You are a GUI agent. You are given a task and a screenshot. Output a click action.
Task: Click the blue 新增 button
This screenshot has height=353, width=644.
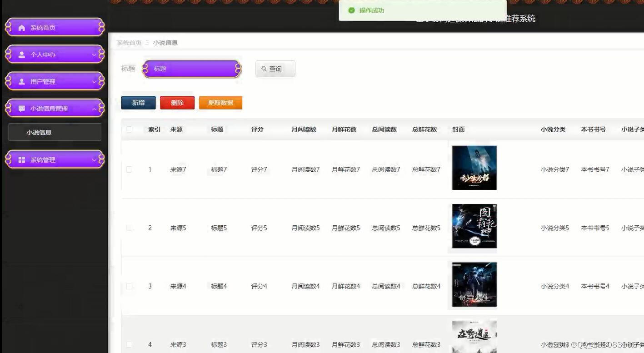coord(139,103)
